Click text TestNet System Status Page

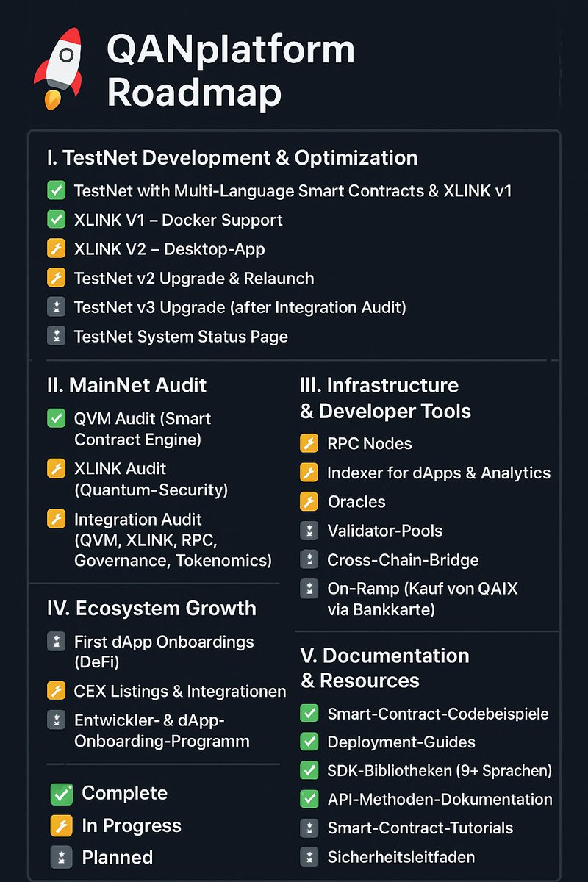click(181, 337)
